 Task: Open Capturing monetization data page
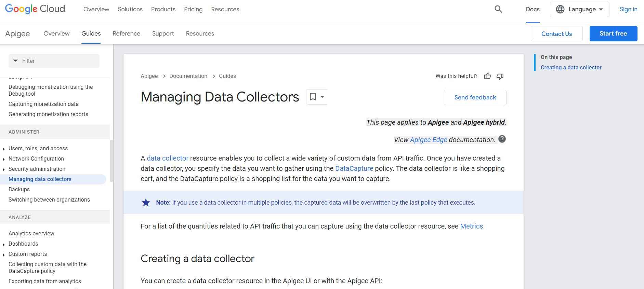(x=43, y=104)
